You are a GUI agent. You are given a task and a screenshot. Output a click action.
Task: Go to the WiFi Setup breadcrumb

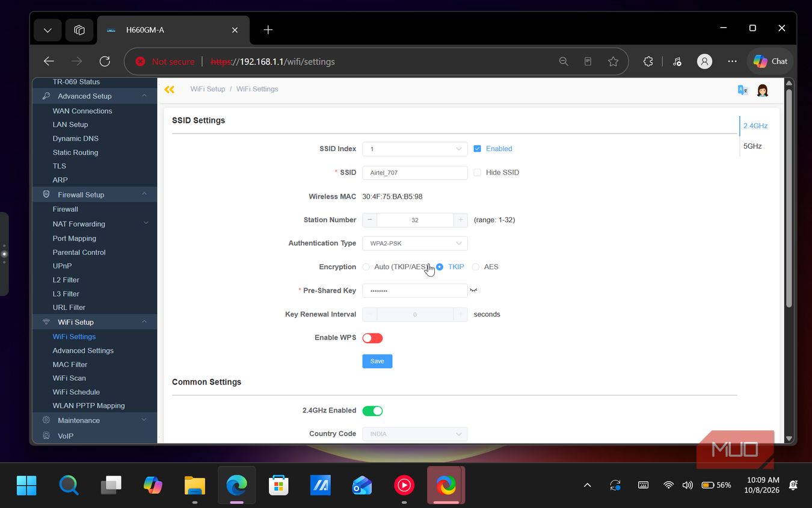click(208, 89)
